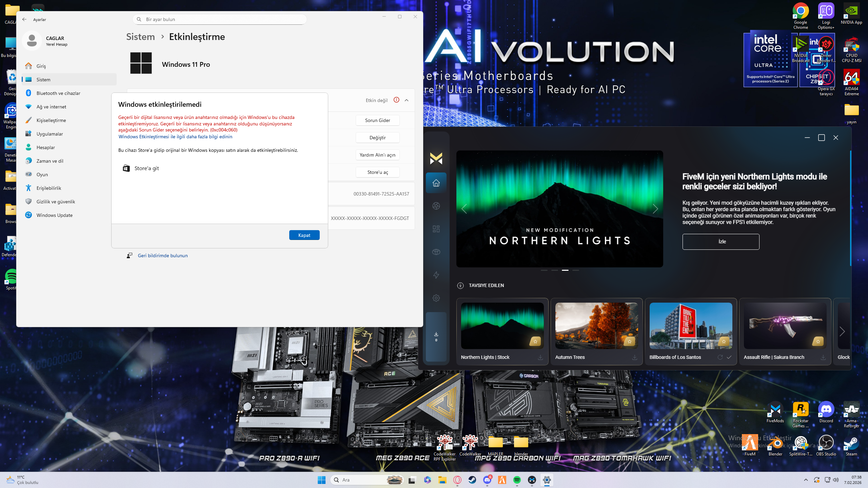This screenshot has width=868, height=488.
Task: Open Windows Etkinleştirmesi daha fazla bilgi link
Action: 175,137
